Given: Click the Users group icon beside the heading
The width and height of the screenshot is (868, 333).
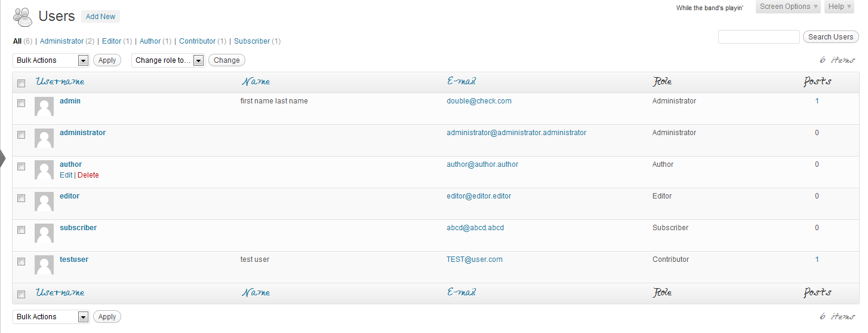Looking at the screenshot, I should click(x=23, y=17).
